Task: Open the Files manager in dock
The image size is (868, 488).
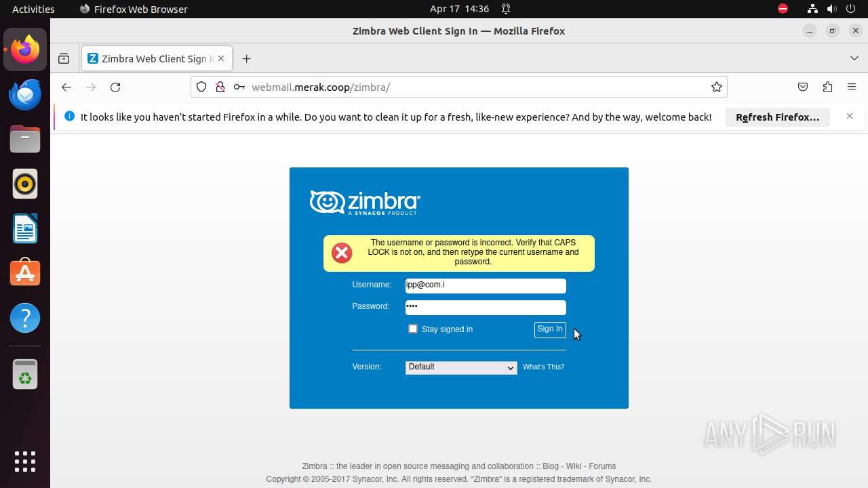Action: point(25,139)
